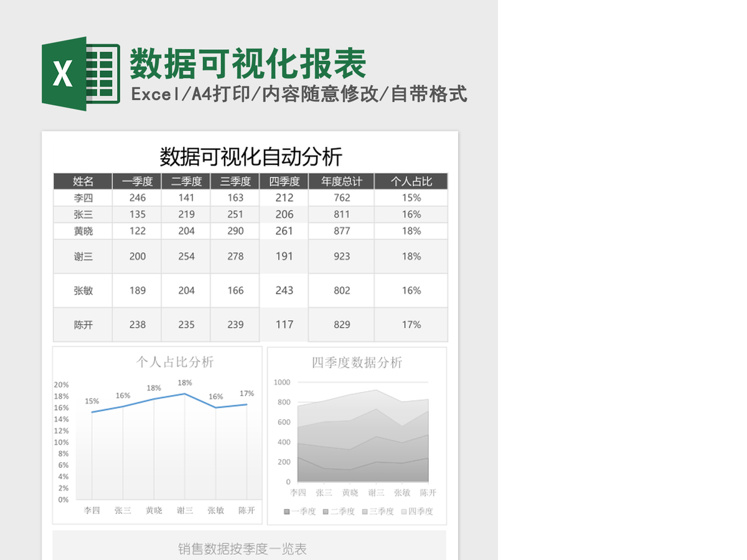
Task: Click cell value 117 in 陈开 row
Action: 284,325
